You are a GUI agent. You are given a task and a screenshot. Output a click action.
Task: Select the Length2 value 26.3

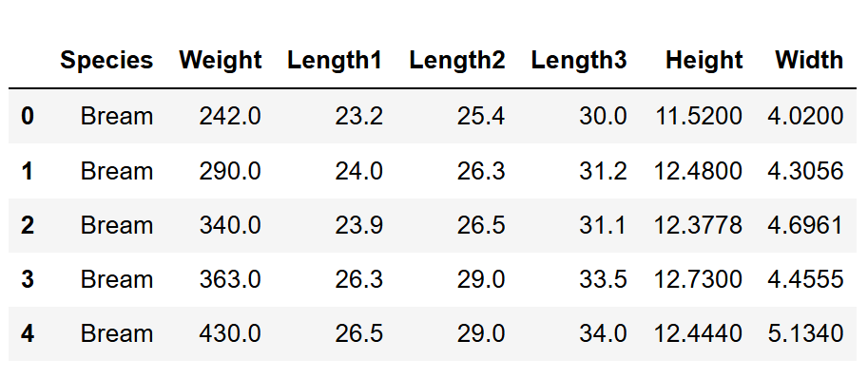pos(481,171)
